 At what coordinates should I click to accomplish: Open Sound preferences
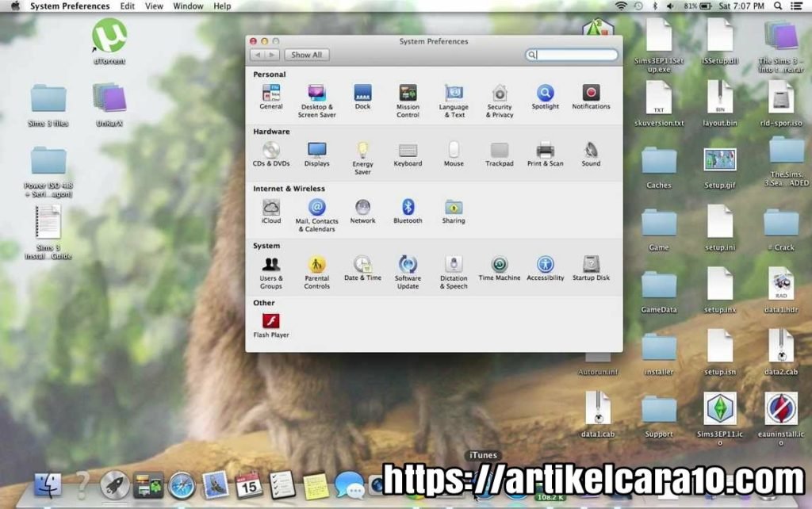pyautogui.click(x=590, y=151)
